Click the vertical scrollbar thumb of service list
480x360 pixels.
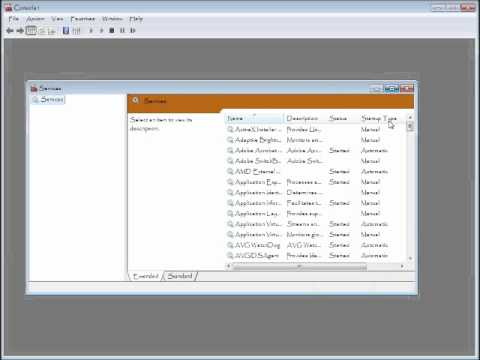tap(410, 126)
